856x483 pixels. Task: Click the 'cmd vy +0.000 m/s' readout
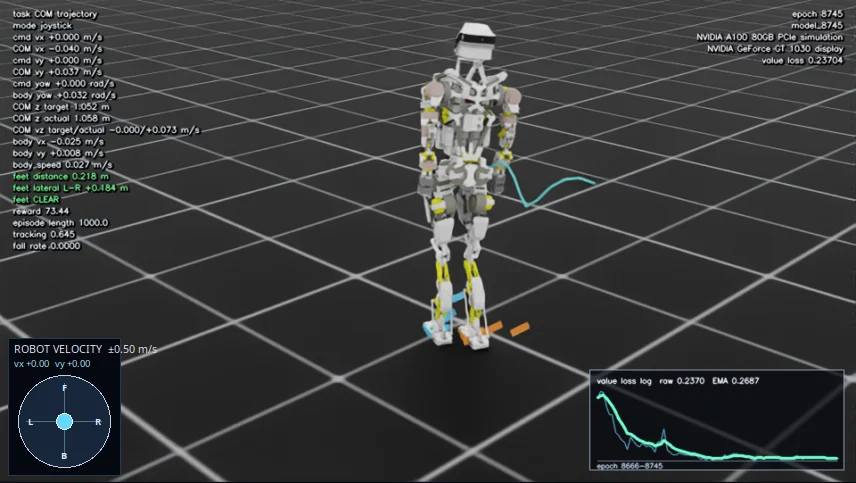click(57, 61)
